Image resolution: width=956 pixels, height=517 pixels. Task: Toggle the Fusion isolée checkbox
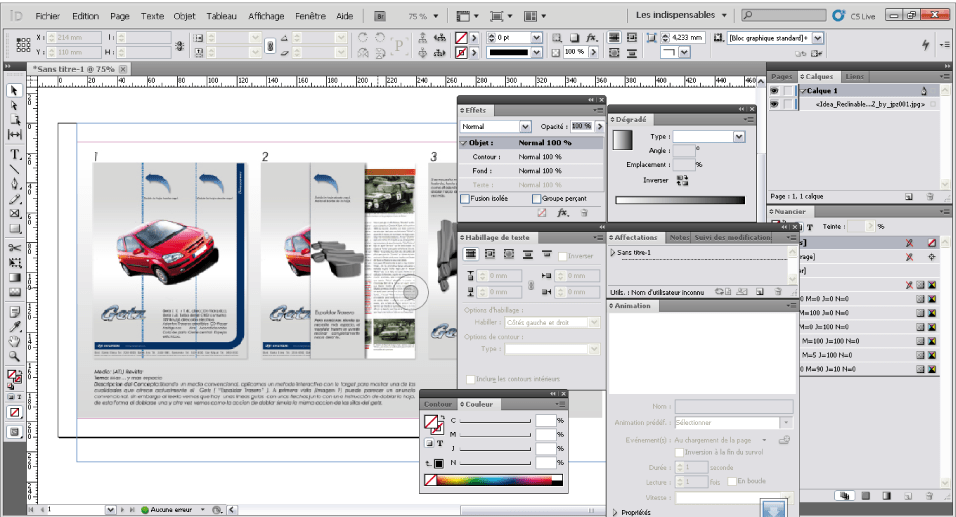[465, 199]
